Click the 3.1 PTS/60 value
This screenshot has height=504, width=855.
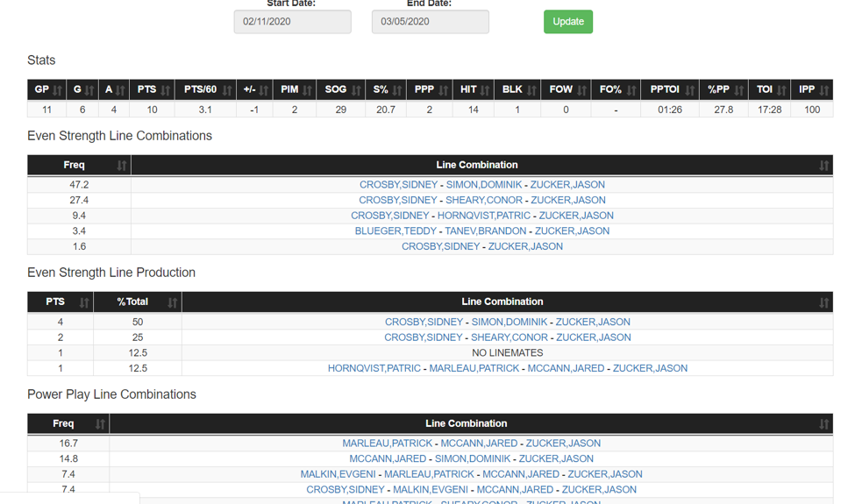(205, 110)
